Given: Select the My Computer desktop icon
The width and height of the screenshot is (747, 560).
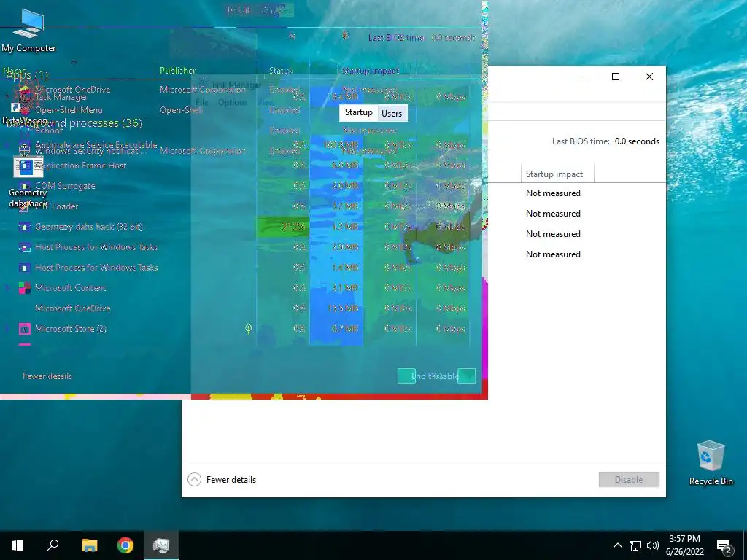Looking at the screenshot, I should pos(28,30).
